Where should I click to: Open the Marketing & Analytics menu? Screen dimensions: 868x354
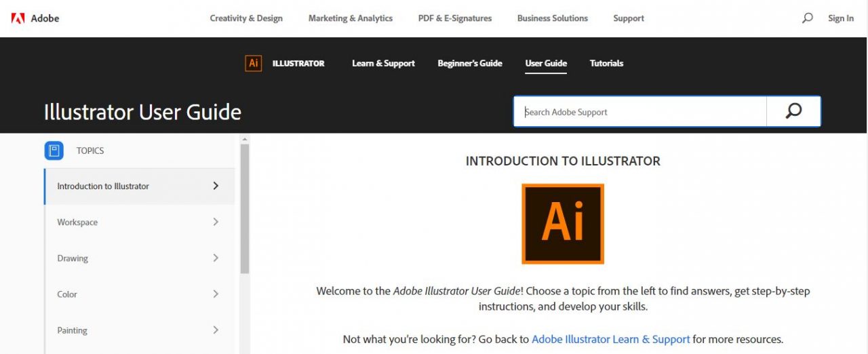tap(351, 18)
